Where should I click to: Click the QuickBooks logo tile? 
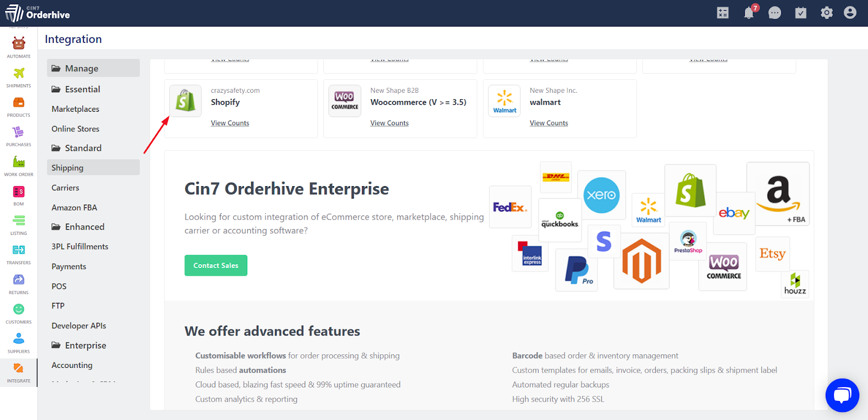560,220
